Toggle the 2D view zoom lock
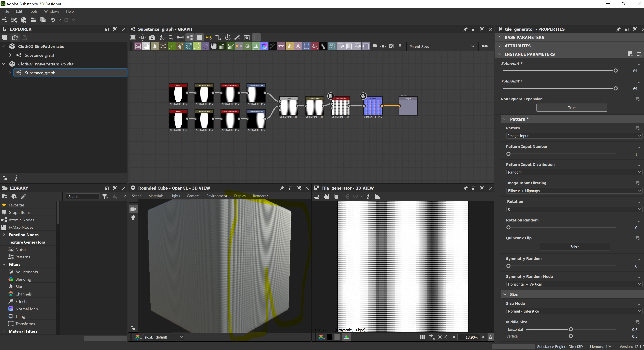The height and width of the screenshot is (350, 644). point(490,337)
